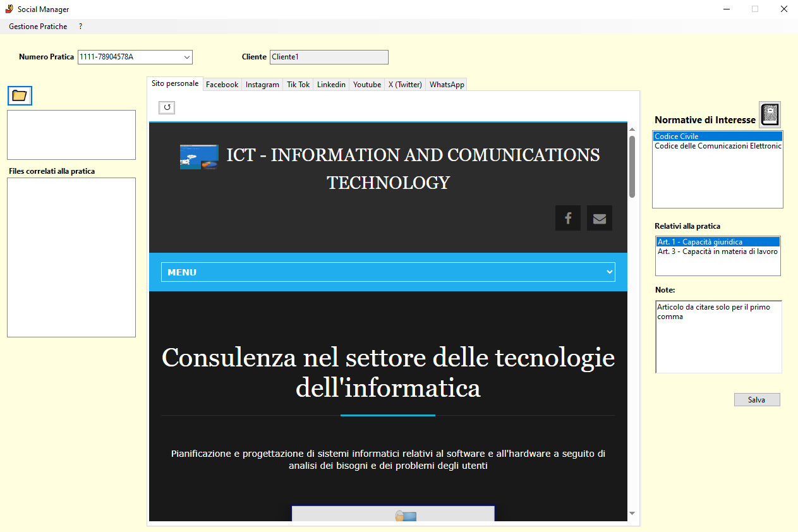Click the Relativi alla pratica label

coord(687,226)
